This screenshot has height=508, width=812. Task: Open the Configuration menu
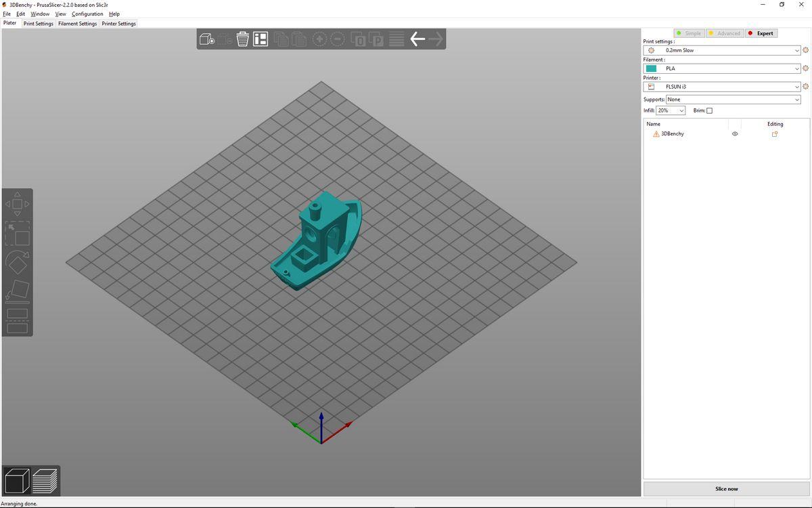[87, 14]
